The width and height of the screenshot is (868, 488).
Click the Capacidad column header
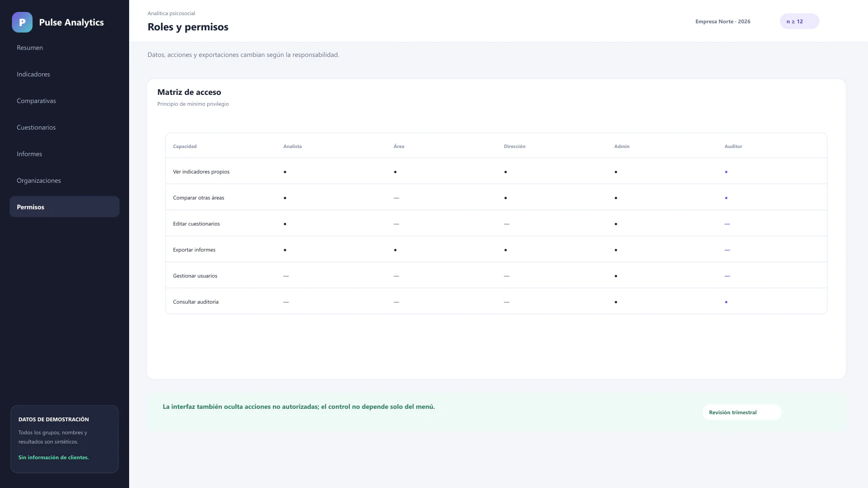coord(184,146)
